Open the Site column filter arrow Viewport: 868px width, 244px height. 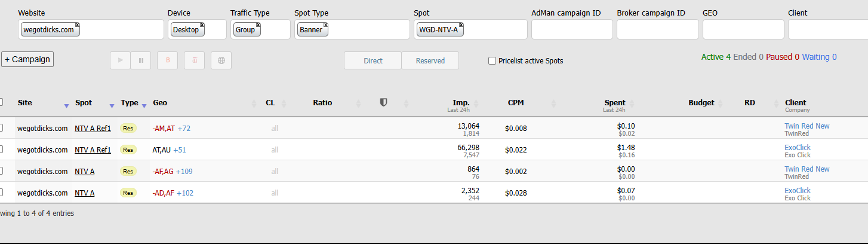point(66,106)
